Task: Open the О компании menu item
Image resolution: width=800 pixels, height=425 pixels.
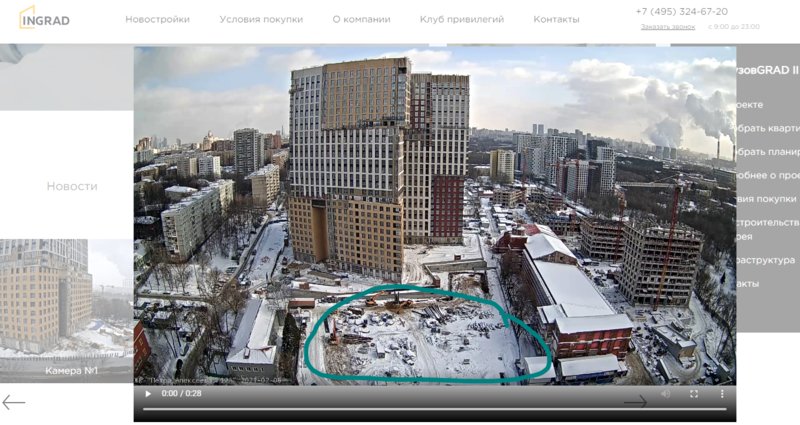Action: 361,19
